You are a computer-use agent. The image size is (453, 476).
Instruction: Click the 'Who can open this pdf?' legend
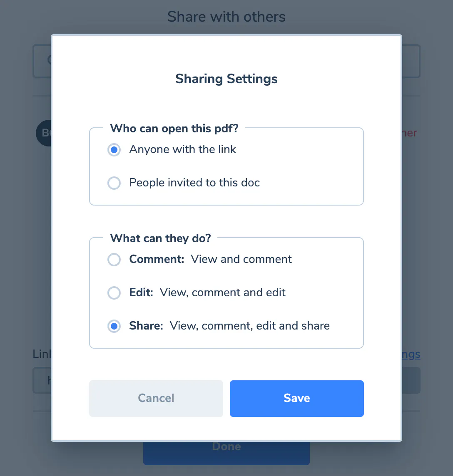click(174, 129)
